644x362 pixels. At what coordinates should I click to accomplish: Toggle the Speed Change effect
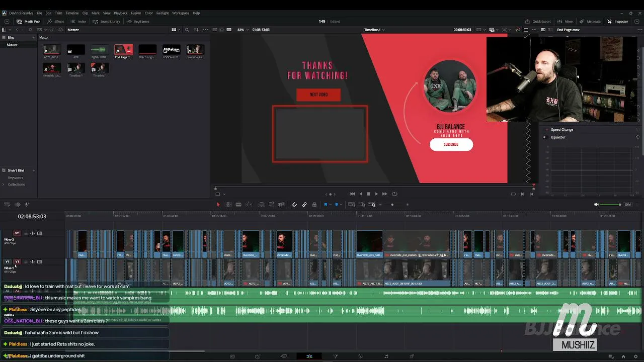point(547,130)
